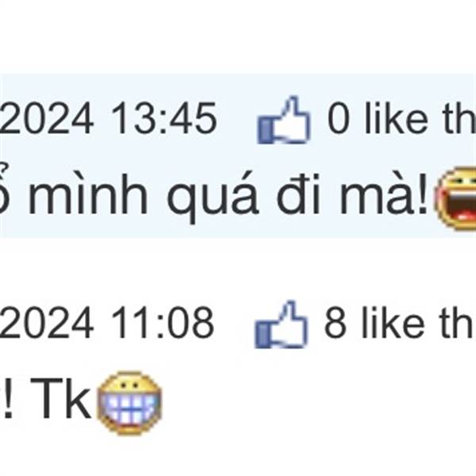Click the 11:08 timestamp
This screenshot has height=476, width=476.
(163, 322)
